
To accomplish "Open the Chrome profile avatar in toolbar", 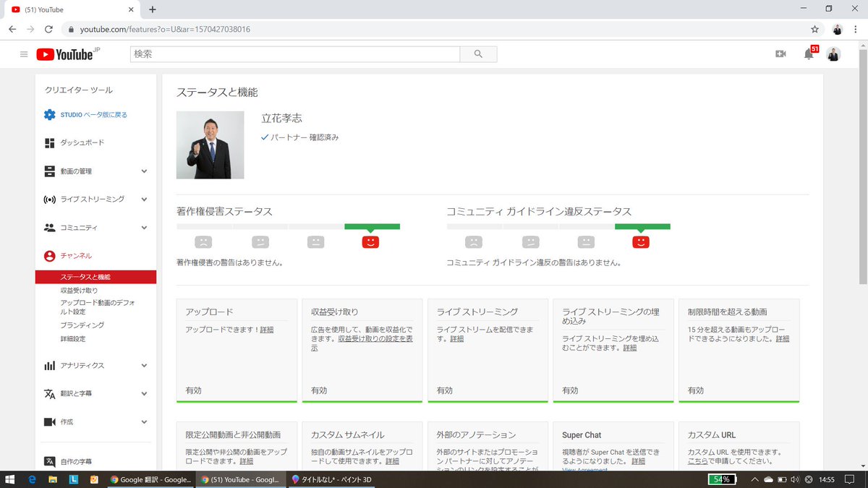I will 838,30.
